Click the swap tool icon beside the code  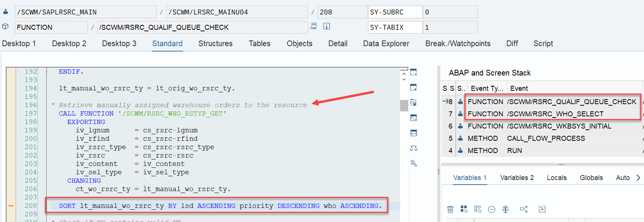coord(414,148)
